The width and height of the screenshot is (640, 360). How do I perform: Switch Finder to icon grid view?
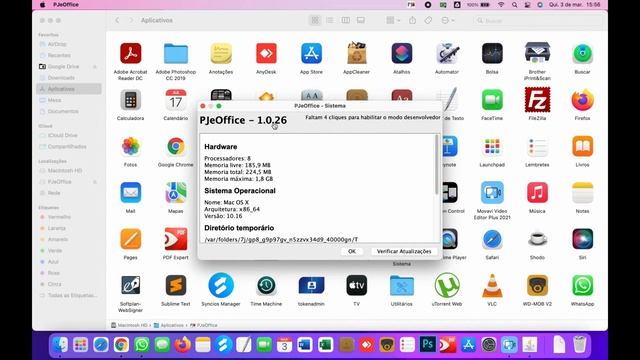pos(315,20)
